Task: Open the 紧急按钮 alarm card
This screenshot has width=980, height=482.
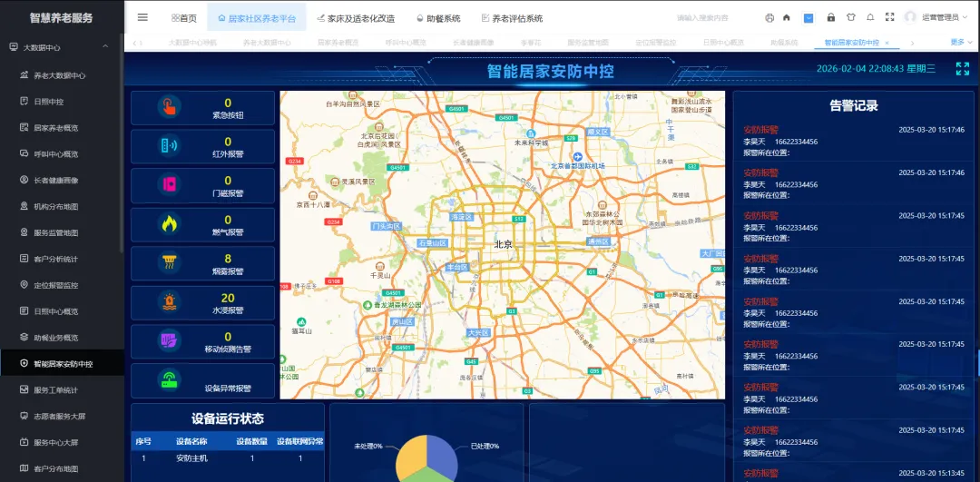Action: [x=203, y=108]
